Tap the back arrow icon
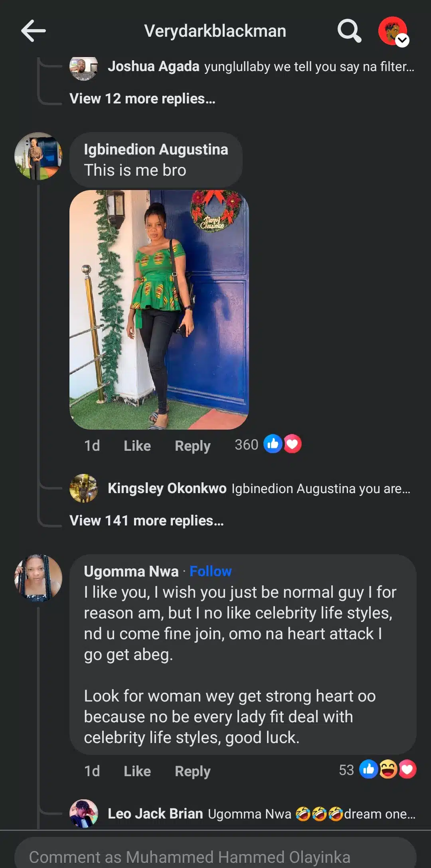The height and width of the screenshot is (868, 431). pos(34,31)
